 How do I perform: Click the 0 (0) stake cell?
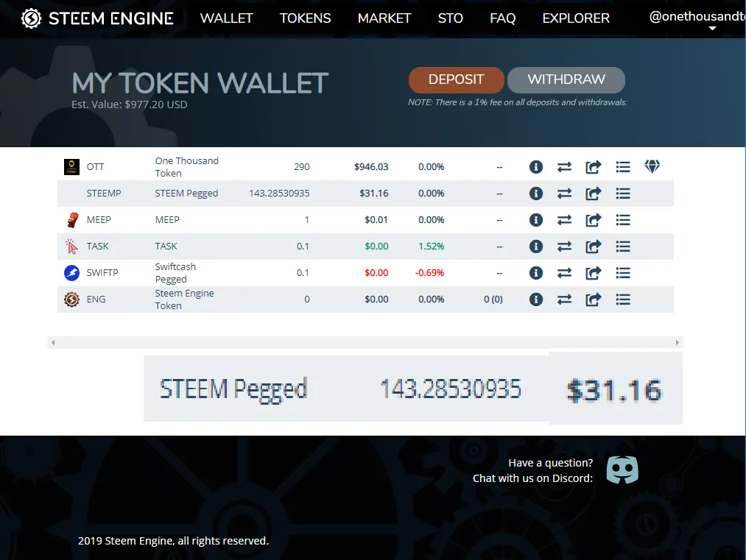tap(493, 300)
